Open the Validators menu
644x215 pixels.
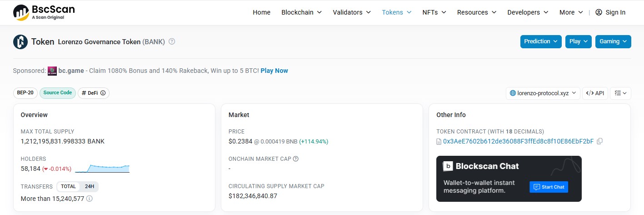pos(352,12)
